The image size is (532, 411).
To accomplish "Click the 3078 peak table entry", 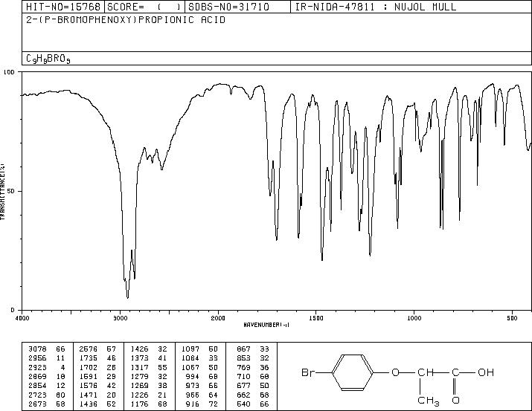I will click(38, 349).
